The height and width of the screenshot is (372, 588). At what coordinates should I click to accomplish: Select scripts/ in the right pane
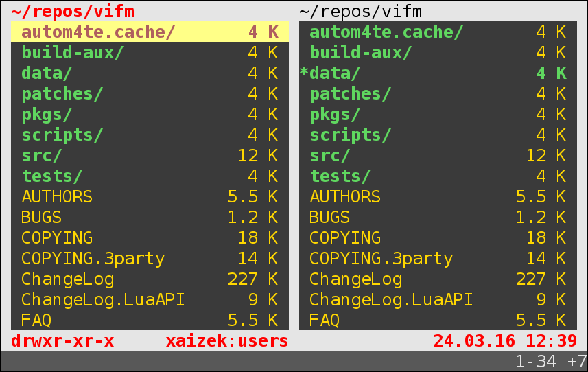(438, 135)
